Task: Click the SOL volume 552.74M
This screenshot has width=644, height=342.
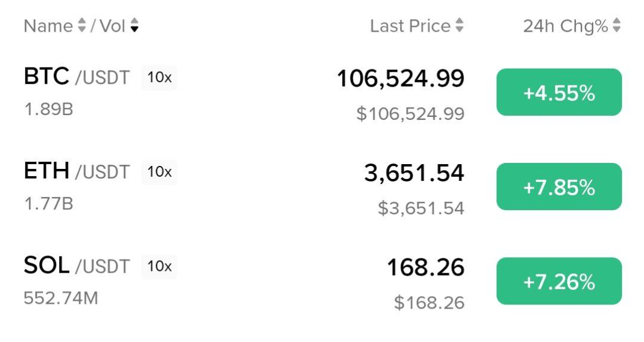Action: pos(61,298)
